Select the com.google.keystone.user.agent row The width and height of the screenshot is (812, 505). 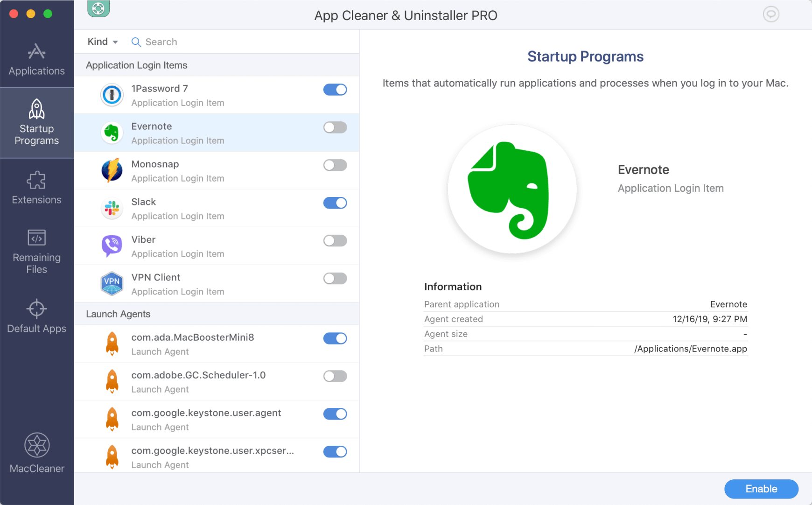click(x=205, y=419)
